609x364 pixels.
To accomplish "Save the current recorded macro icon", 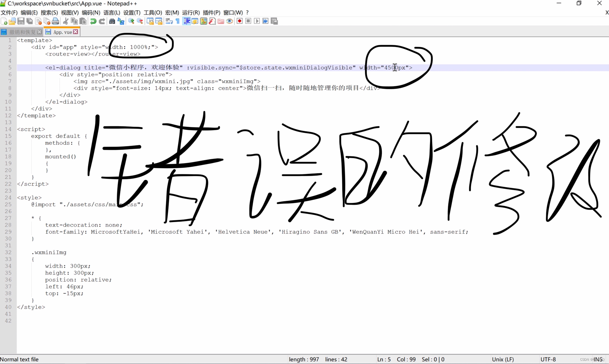I will [274, 21].
